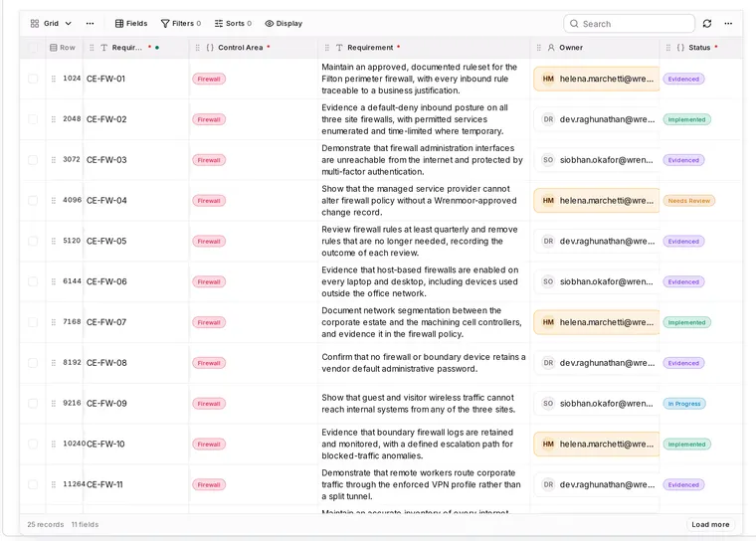Open the Filters menu
The height and width of the screenshot is (541, 756).
(x=181, y=23)
